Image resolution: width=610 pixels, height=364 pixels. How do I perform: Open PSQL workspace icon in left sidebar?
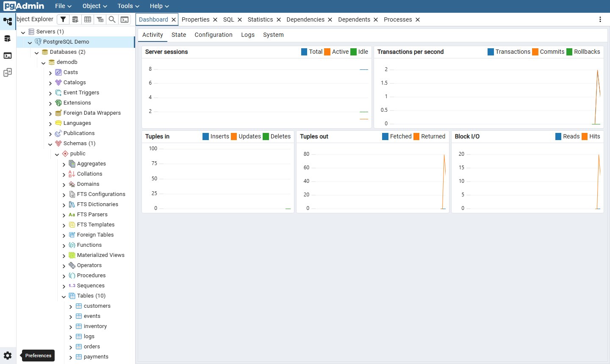tap(8, 55)
